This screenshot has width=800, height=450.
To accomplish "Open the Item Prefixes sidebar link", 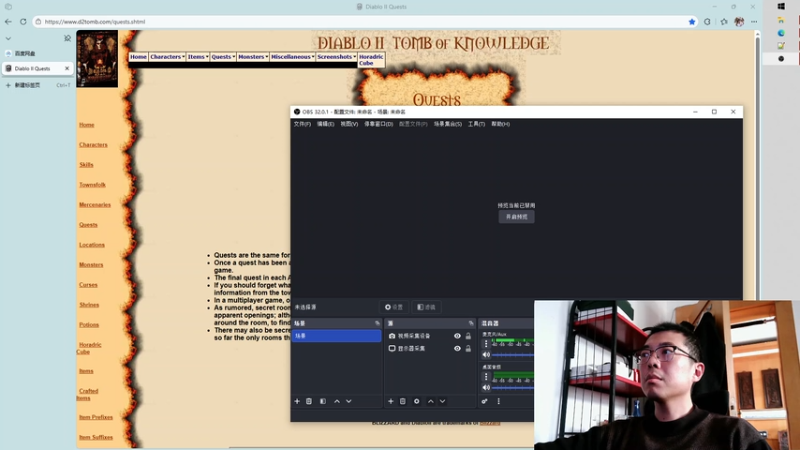I will 96,417.
